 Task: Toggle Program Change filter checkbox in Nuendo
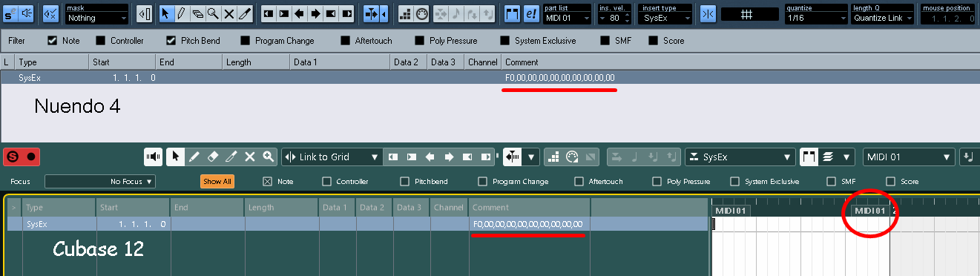click(246, 40)
